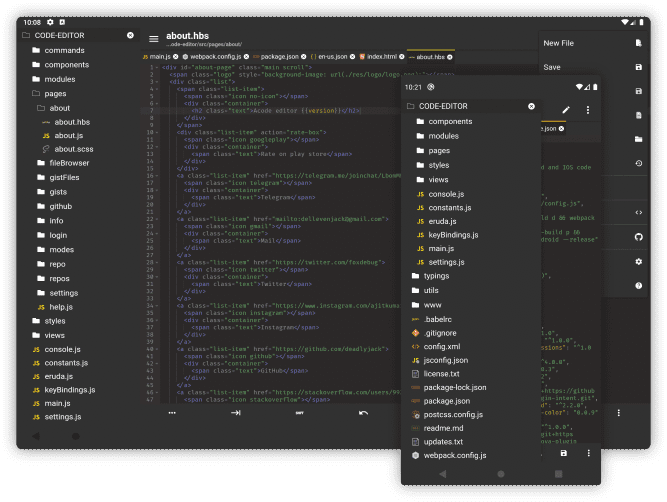Screen dimensions: 667x502
Task: Click the vertical dots at tablet bottom right
Action: tap(619, 413)
